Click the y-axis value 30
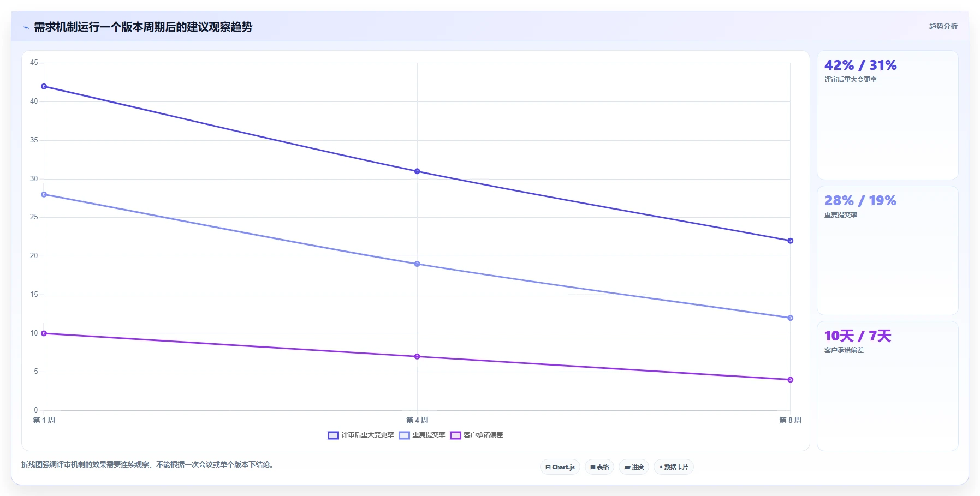Image resolution: width=980 pixels, height=496 pixels. [34, 179]
